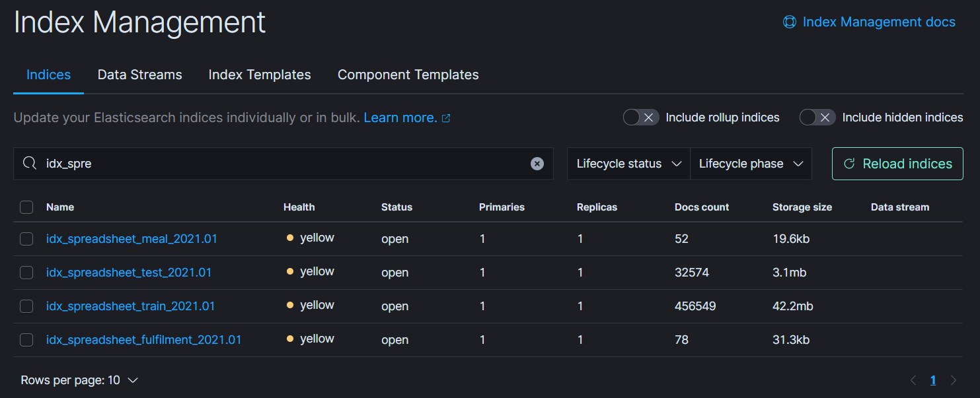Check the select-all indices checkbox
980x398 pixels.
[x=26, y=207]
